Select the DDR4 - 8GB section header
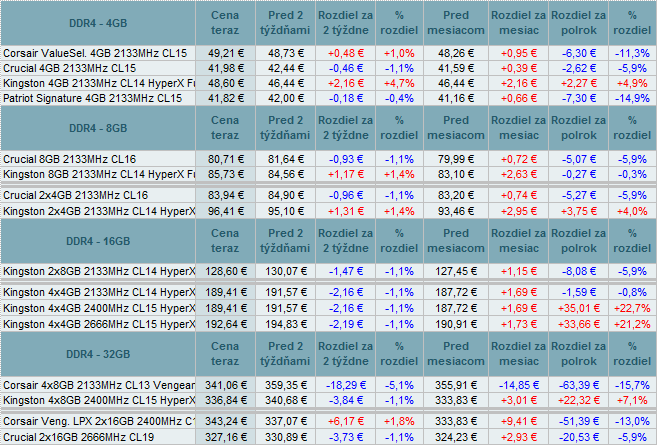This screenshot has height=445, width=657. click(98, 128)
